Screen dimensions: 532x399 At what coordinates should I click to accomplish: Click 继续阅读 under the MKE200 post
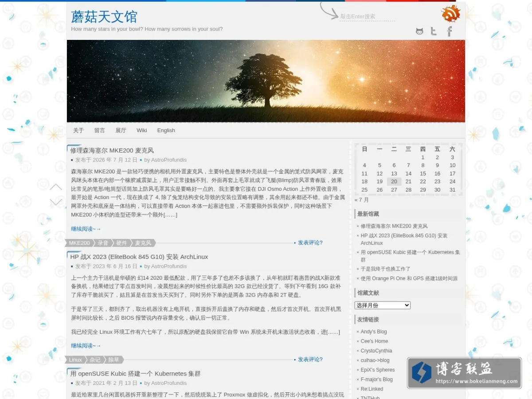point(86,229)
